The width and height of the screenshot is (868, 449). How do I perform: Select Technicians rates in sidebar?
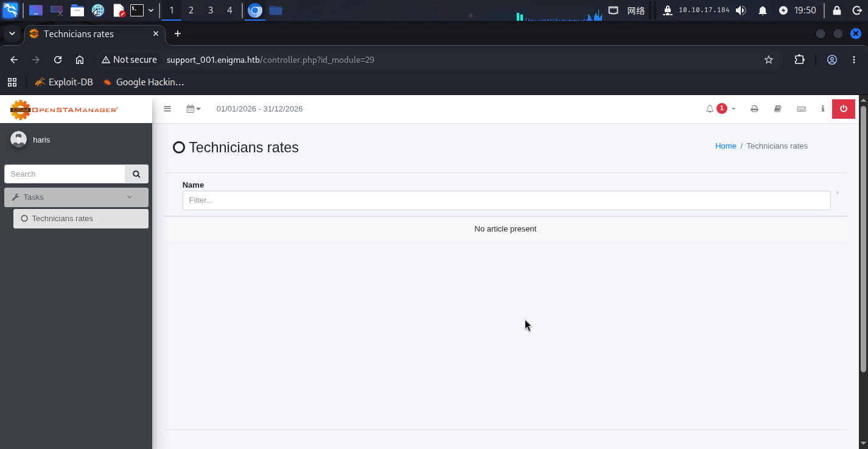coord(81,219)
